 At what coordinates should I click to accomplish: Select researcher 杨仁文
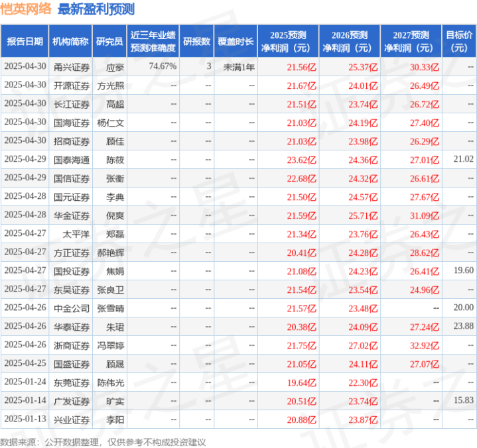(x=110, y=123)
